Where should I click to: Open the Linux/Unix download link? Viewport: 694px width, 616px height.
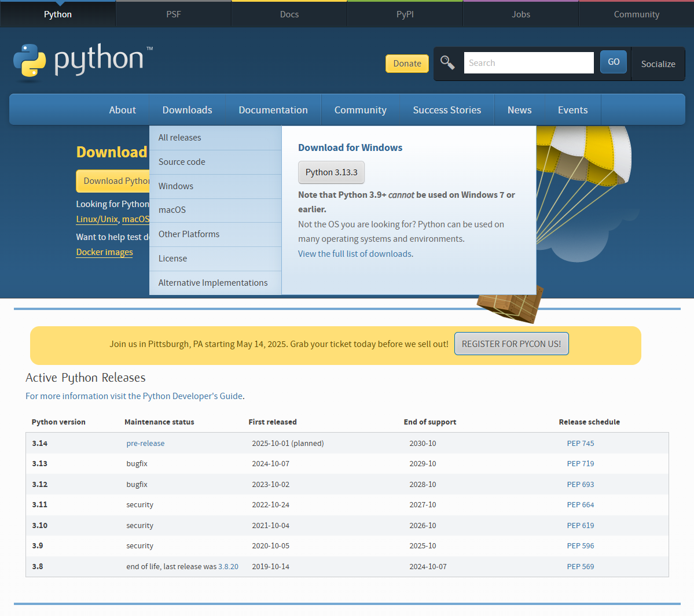click(x=97, y=219)
